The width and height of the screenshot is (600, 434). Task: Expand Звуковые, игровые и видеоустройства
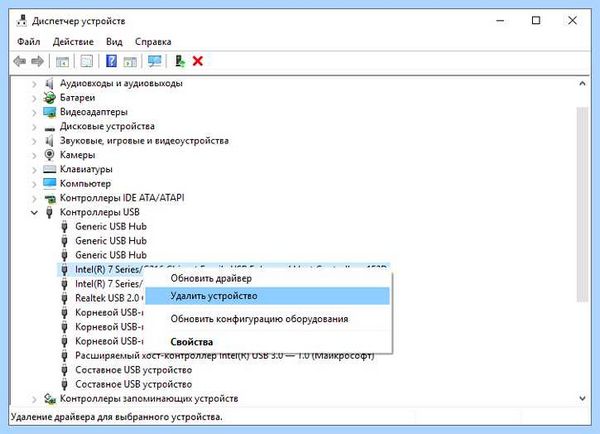34,141
